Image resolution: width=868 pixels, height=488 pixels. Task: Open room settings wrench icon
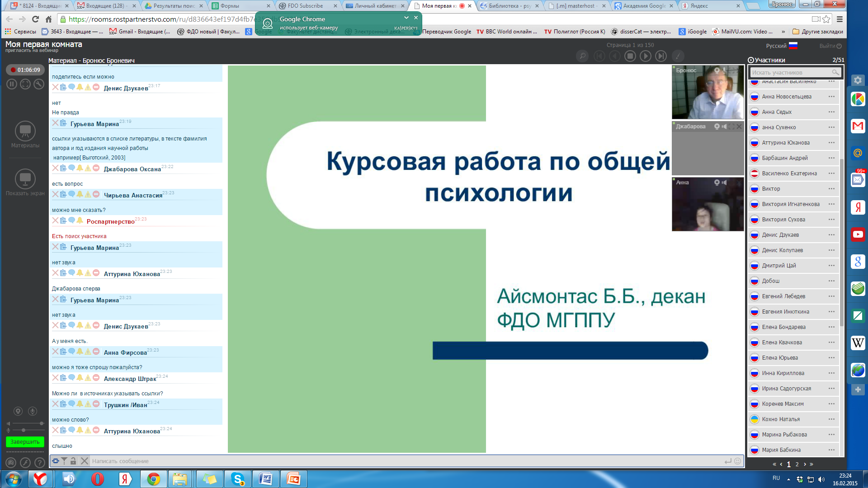pos(39,84)
